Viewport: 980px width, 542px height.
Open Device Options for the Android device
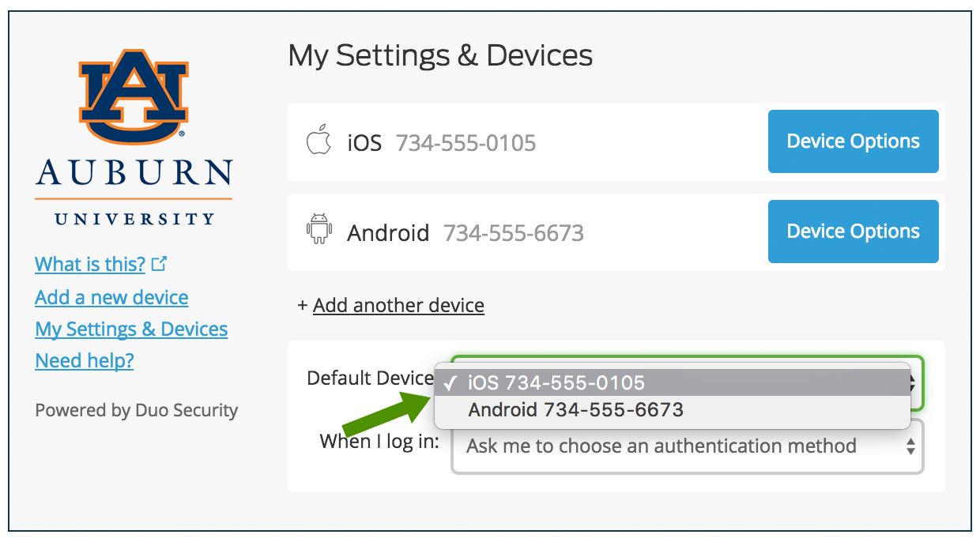coord(853,231)
